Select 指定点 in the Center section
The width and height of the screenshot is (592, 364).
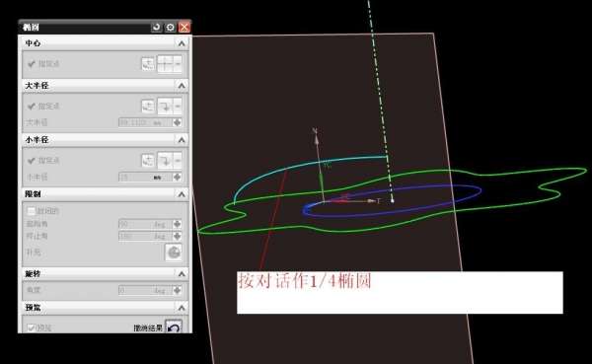tap(48, 64)
